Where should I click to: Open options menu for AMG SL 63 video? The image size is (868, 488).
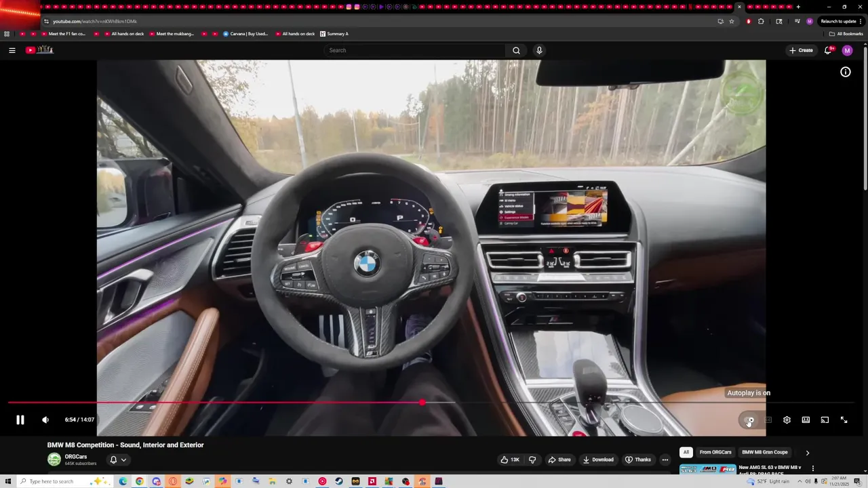coord(812,468)
